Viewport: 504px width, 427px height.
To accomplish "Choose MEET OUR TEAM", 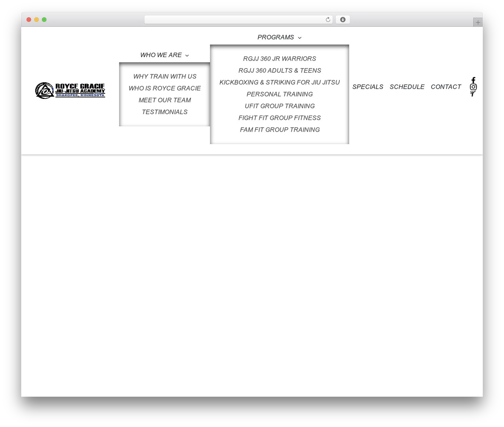I will click(x=165, y=100).
